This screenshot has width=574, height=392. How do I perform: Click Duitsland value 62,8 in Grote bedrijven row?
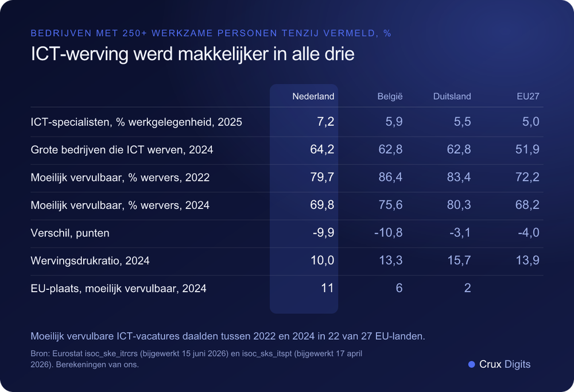[459, 149]
